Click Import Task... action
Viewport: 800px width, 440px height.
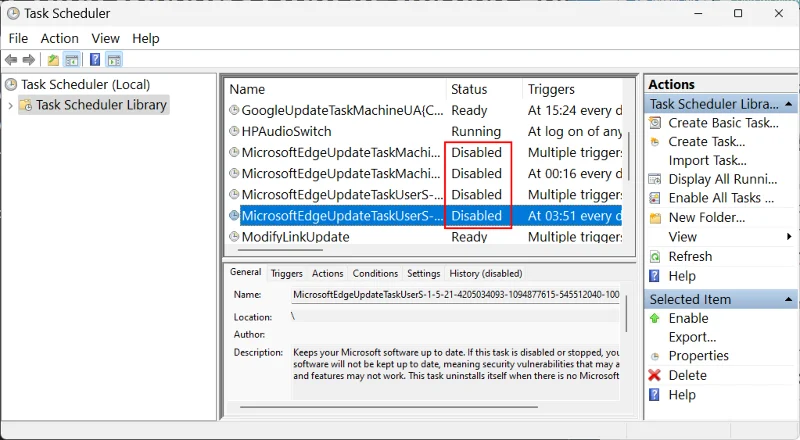click(x=708, y=161)
